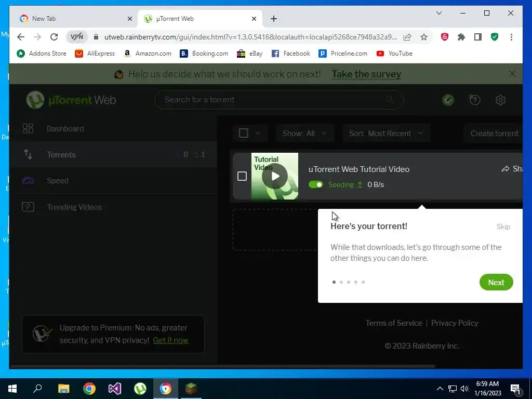The width and height of the screenshot is (532, 399).
Task: Click the search magnifier in torrent search box
Action: click(390, 99)
